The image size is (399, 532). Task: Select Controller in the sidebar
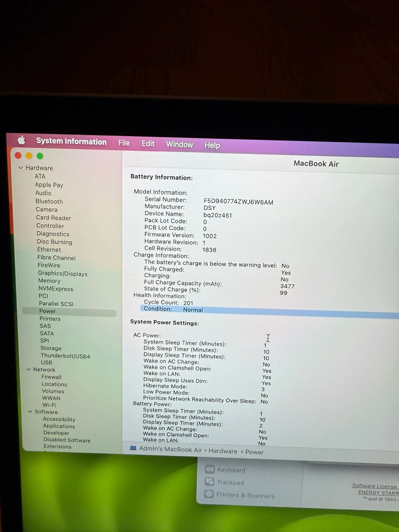point(50,226)
